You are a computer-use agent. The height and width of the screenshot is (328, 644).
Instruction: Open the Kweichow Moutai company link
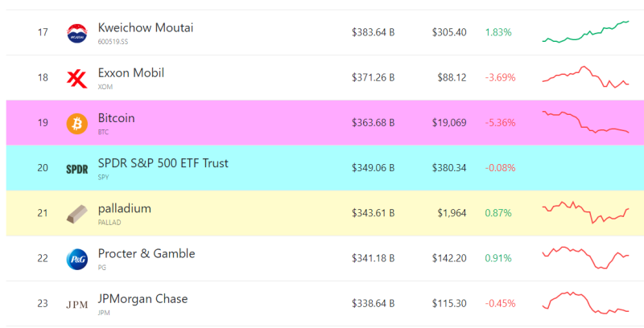(146, 27)
